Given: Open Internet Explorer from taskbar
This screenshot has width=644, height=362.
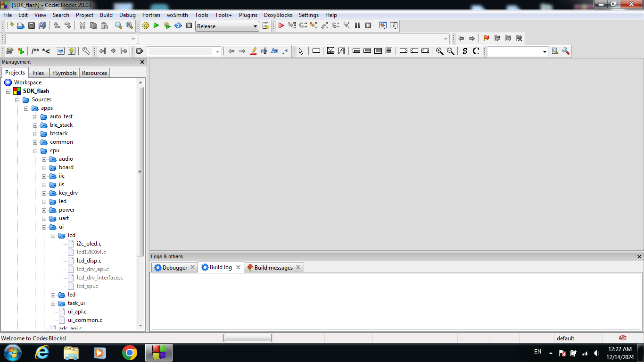Looking at the screenshot, I should click(x=42, y=353).
